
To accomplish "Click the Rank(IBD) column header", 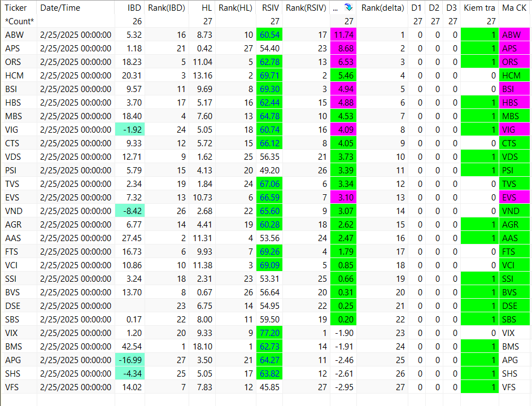I will pos(166,8).
